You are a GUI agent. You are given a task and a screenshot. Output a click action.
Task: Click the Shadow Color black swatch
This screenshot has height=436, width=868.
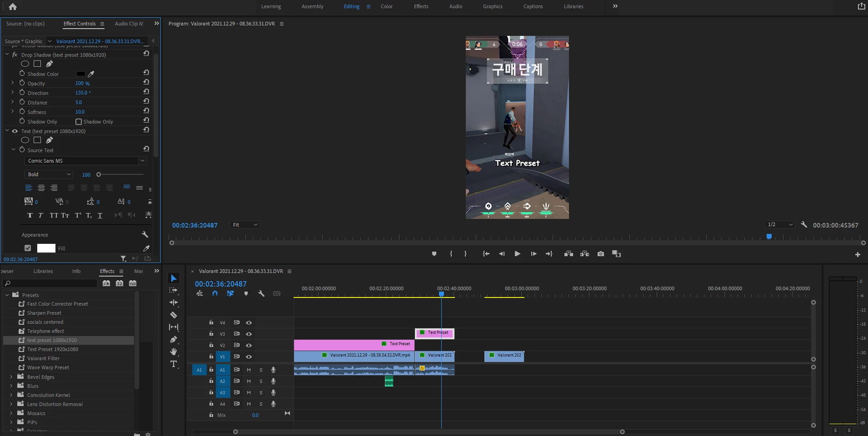coord(81,74)
